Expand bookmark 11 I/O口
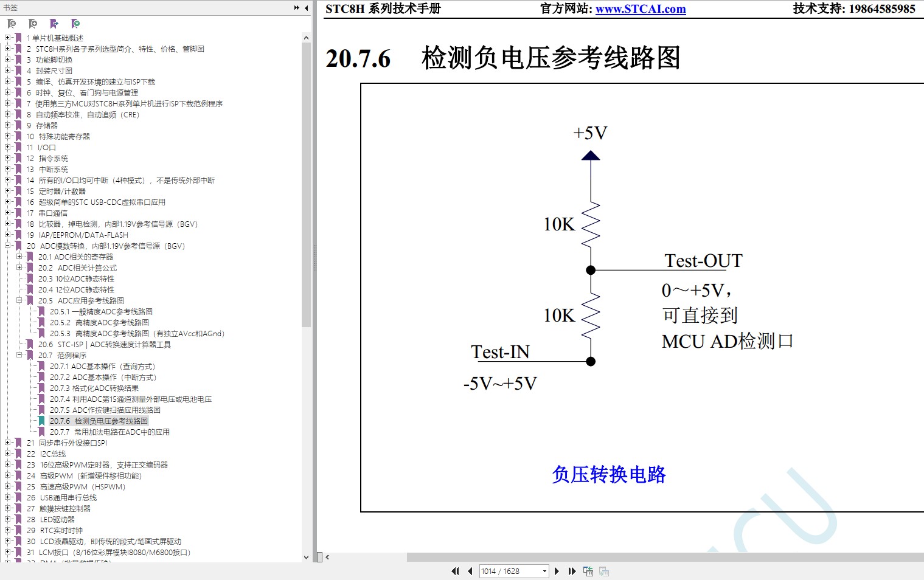The height and width of the screenshot is (580, 924). click(7, 147)
